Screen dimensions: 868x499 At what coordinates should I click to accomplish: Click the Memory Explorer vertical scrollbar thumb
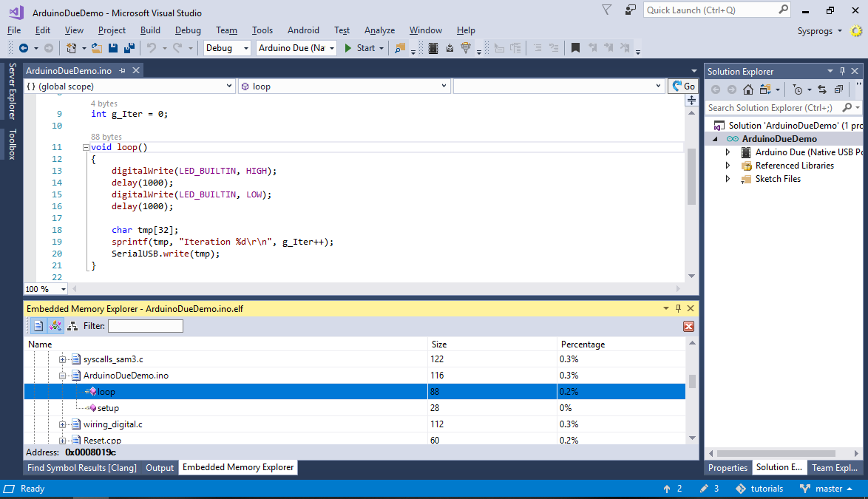point(692,381)
